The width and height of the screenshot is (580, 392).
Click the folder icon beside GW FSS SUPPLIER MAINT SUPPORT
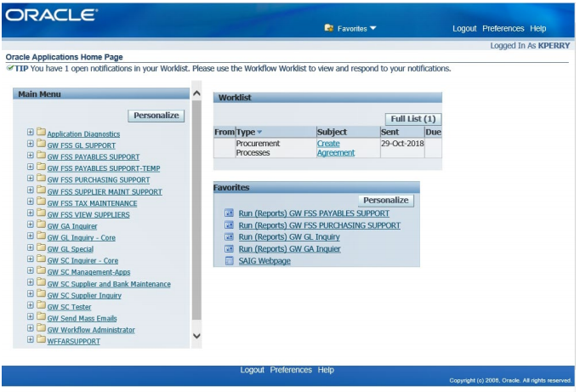point(41,190)
